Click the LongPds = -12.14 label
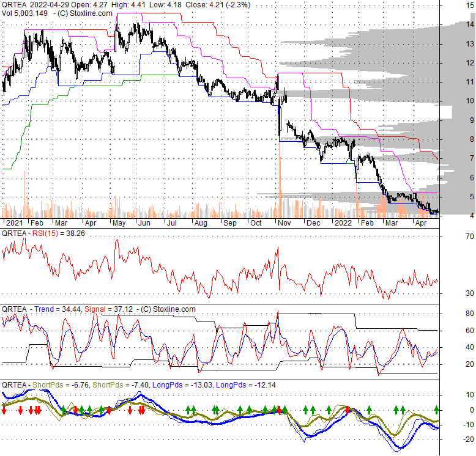This screenshot has width=476, height=456. coord(245,385)
